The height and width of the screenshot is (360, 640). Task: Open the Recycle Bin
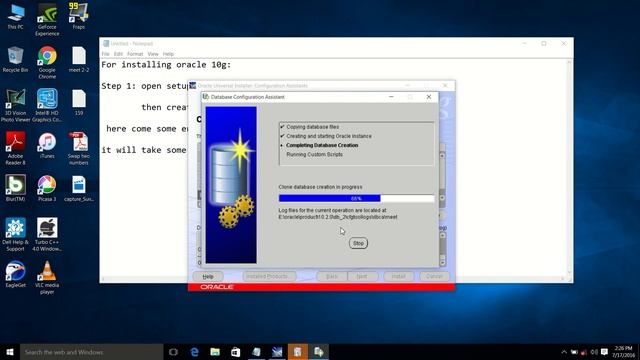point(16,60)
